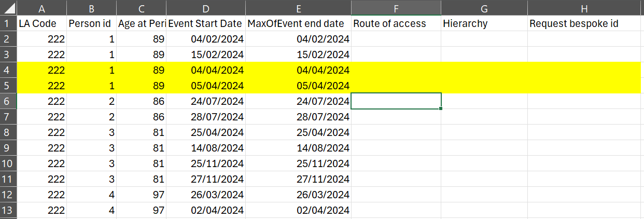Viewport: 644px width, 219px height.
Task: Select the yellow-highlighted row 4 header
Action: pyautogui.click(x=8, y=70)
